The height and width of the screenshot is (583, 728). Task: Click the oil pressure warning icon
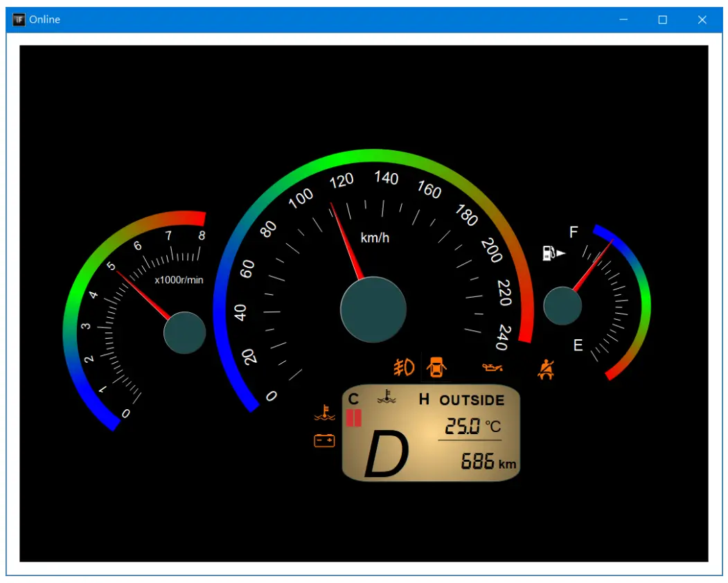[494, 366]
